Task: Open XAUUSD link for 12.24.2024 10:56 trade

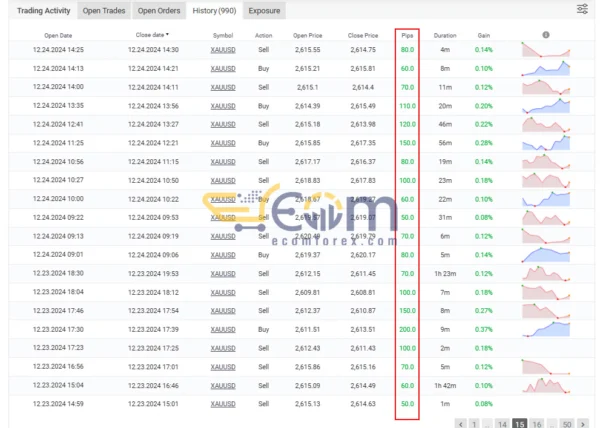Action: (x=223, y=162)
